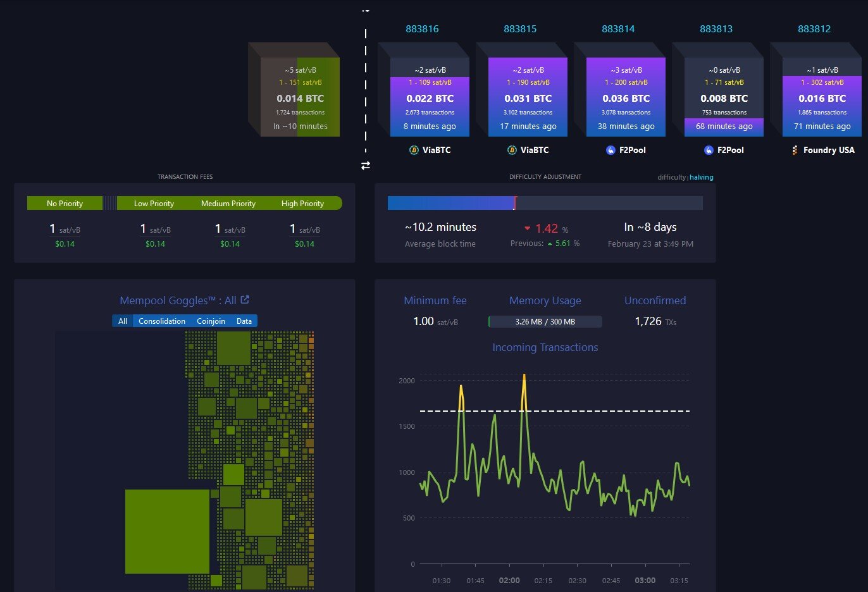
Task: Click the ViaBTC pool icon under block 883816
Action: tap(414, 150)
